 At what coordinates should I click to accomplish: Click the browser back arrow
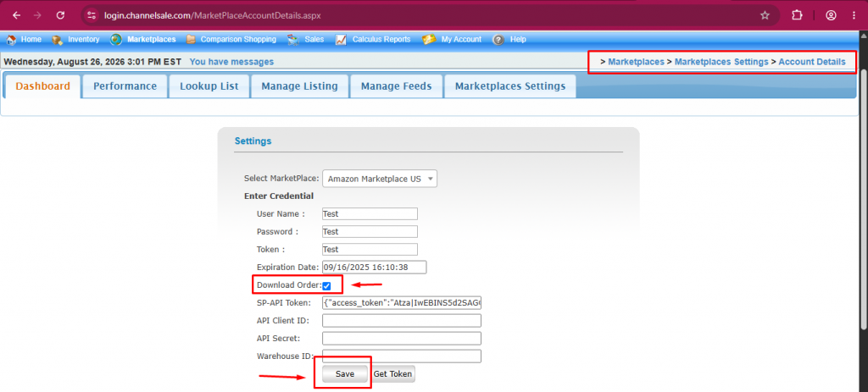(17, 15)
